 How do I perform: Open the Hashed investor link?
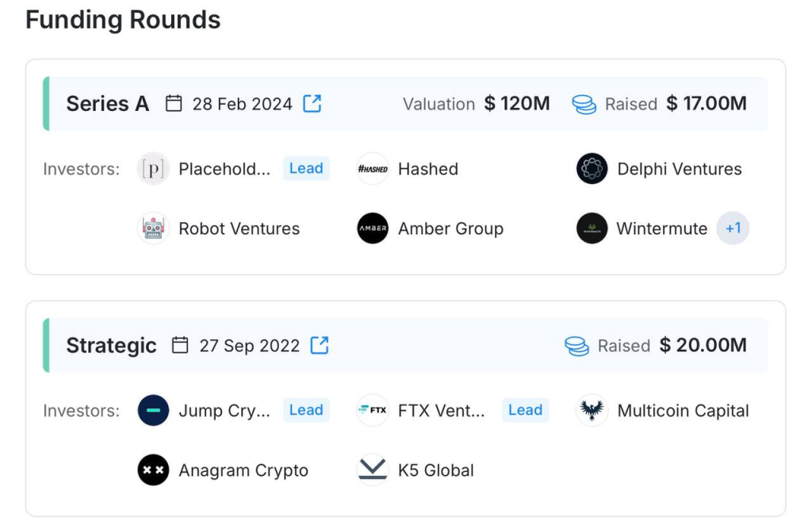428,169
